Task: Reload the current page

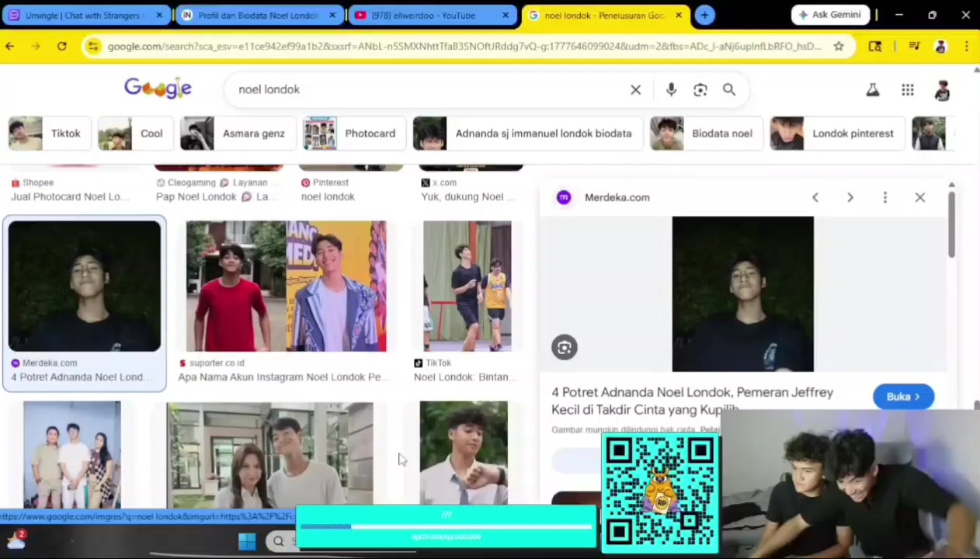Action: pos(61,47)
